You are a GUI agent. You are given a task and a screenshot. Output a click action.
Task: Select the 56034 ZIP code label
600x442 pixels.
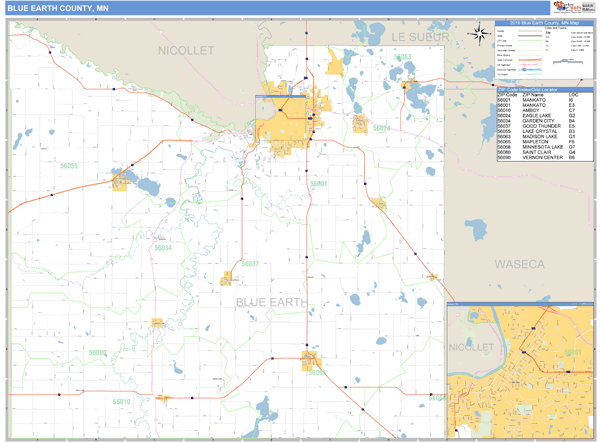point(162,247)
